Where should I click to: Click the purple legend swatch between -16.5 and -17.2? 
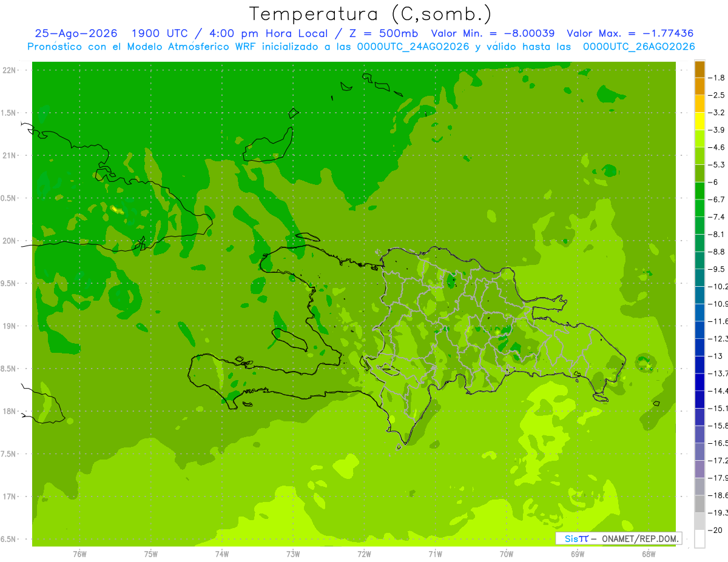tap(699, 452)
